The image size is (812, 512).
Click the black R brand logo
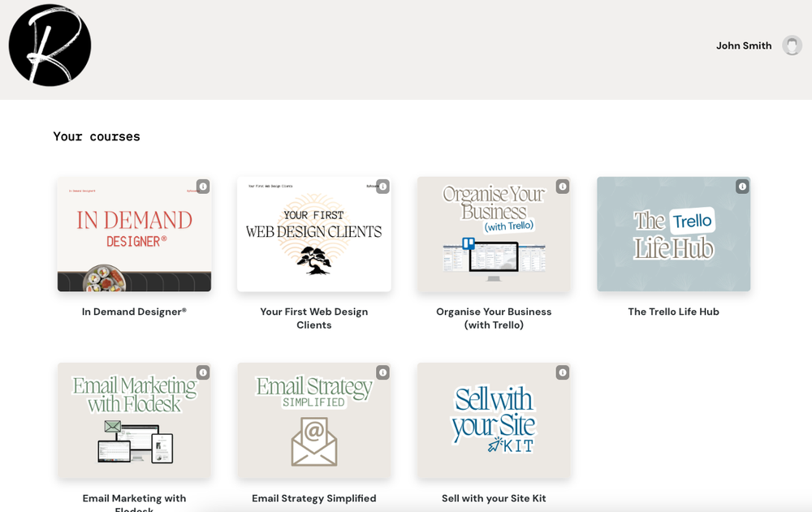pos(50,45)
